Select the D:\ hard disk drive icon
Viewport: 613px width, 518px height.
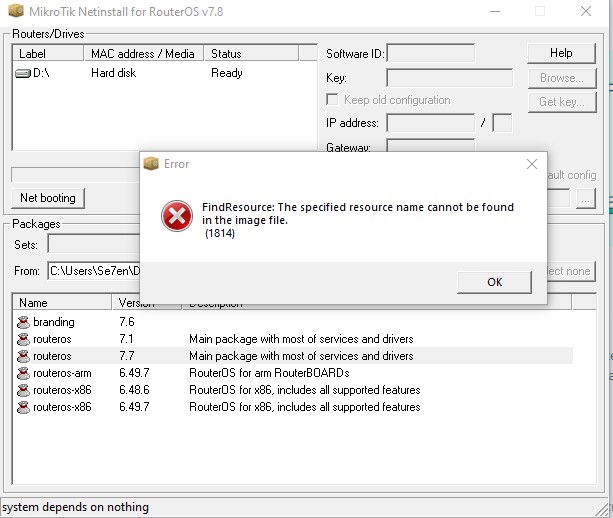[x=23, y=73]
